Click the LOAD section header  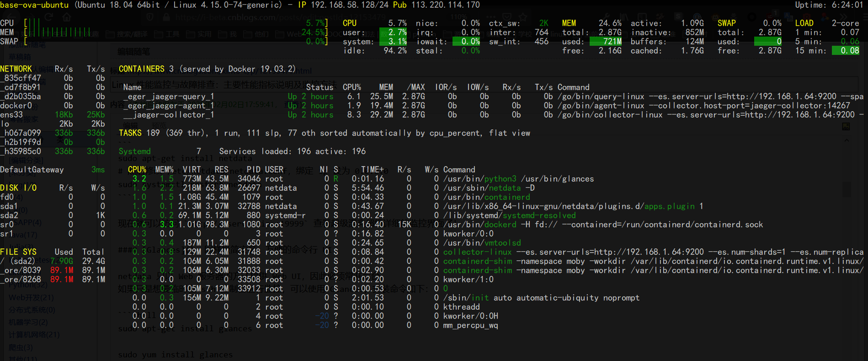point(804,23)
